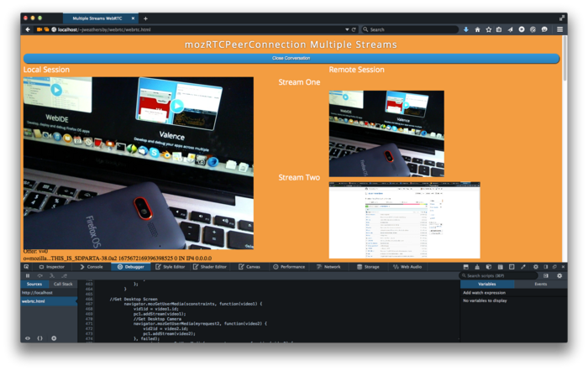Open the Network tab
588x371 pixels.
coord(328,267)
